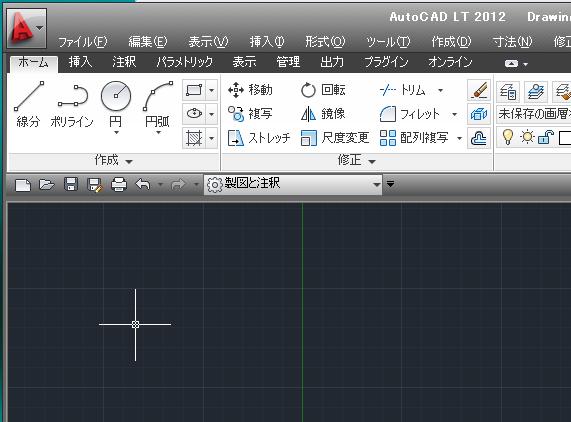This screenshot has height=422, width=571.
Task: Switch to the 表示 ribbon tab
Action: pos(244,62)
